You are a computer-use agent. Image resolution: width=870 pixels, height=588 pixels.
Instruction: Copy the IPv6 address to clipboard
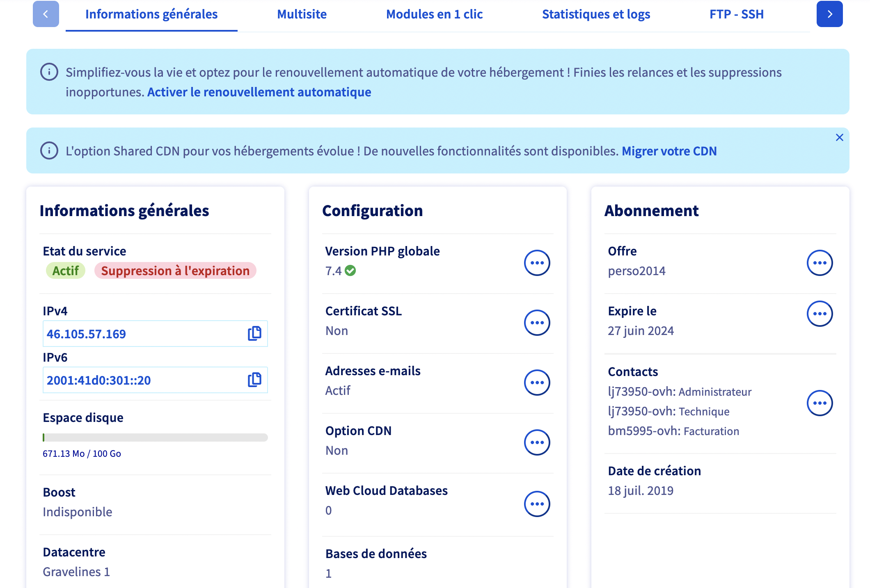click(254, 380)
